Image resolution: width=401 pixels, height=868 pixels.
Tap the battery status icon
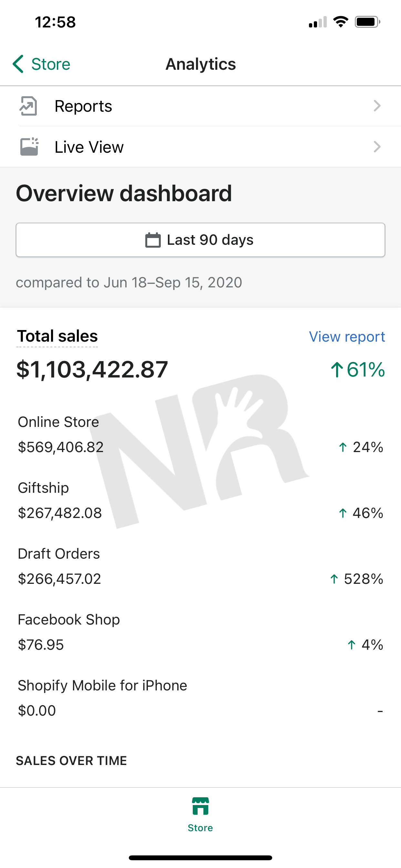(x=367, y=22)
